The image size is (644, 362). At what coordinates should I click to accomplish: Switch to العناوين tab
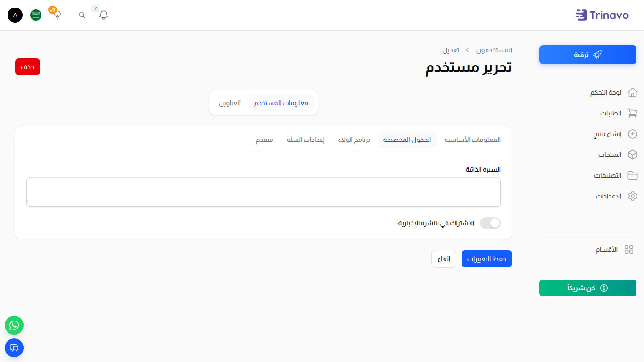[230, 103]
